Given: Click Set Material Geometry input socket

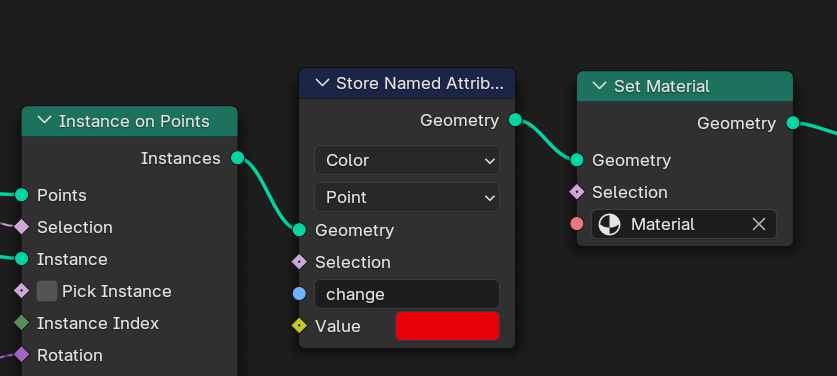Looking at the screenshot, I should 577,160.
